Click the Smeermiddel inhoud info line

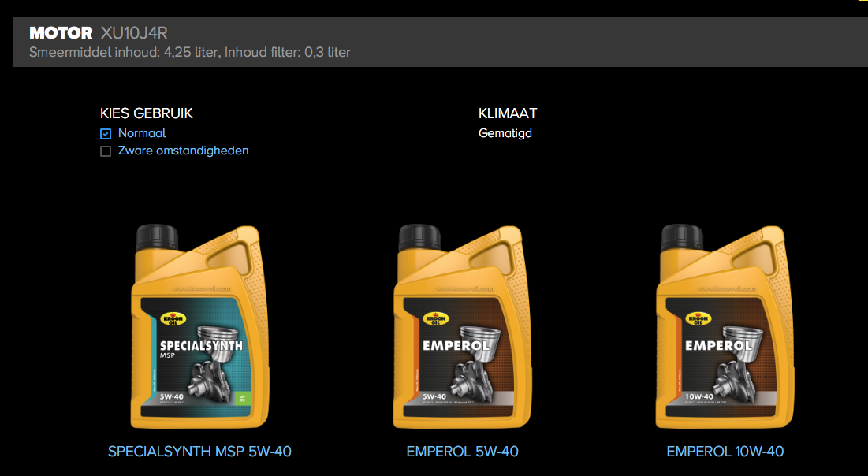click(x=190, y=52)
